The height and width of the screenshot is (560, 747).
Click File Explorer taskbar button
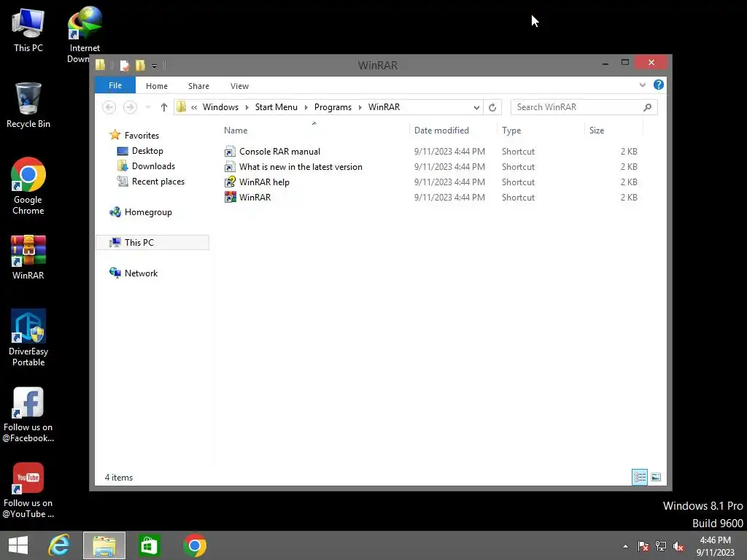coord(104,545)
